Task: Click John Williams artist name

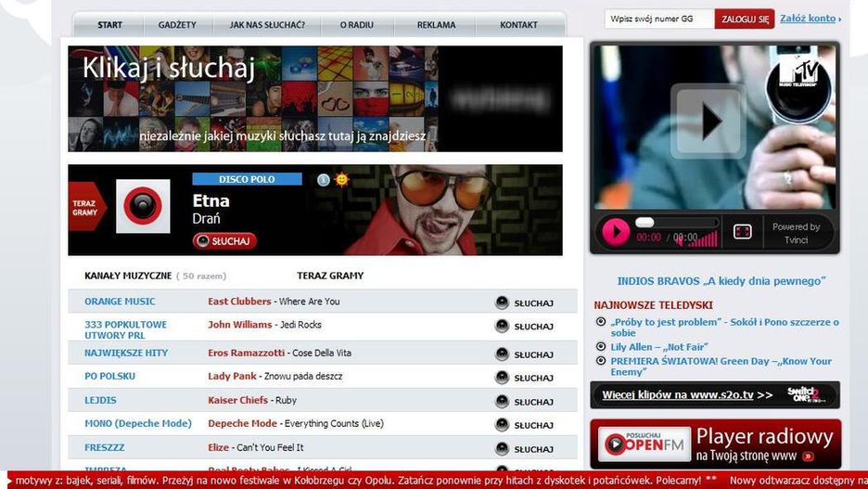Action: point(239,325)
